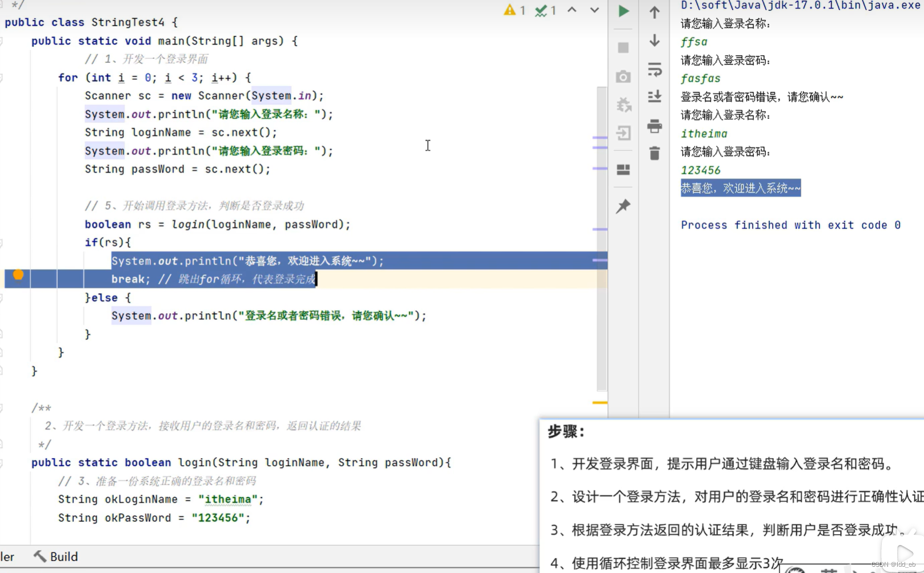
Task: Click "Process finished with exit code 0"
Action: [x=790, y=225]
